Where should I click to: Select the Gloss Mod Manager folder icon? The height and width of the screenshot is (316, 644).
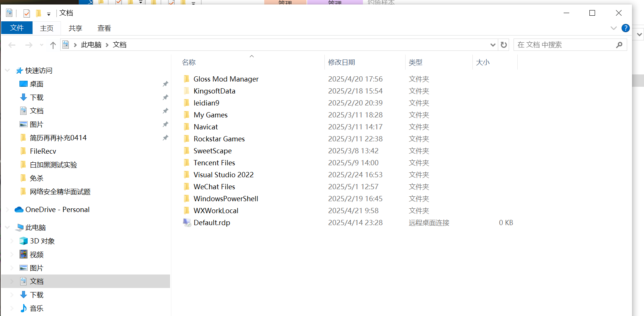[187, 79]
